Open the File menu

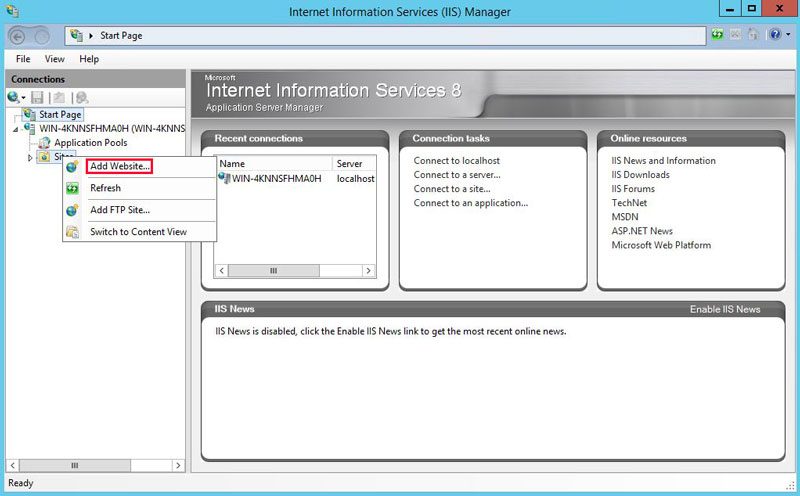(x=23, y=59)
